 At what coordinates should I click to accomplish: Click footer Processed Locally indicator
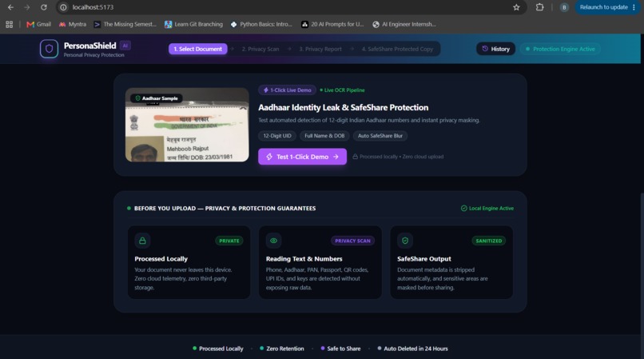217,349
